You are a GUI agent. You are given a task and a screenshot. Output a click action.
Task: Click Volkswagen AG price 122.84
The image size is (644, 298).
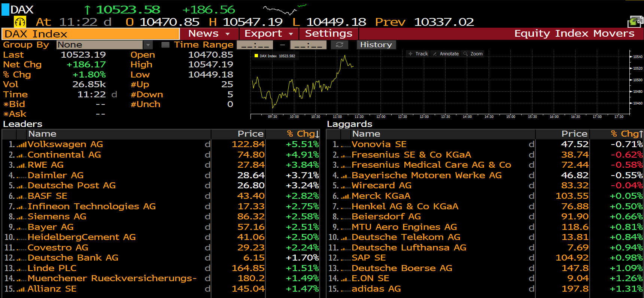click(248, 145)
